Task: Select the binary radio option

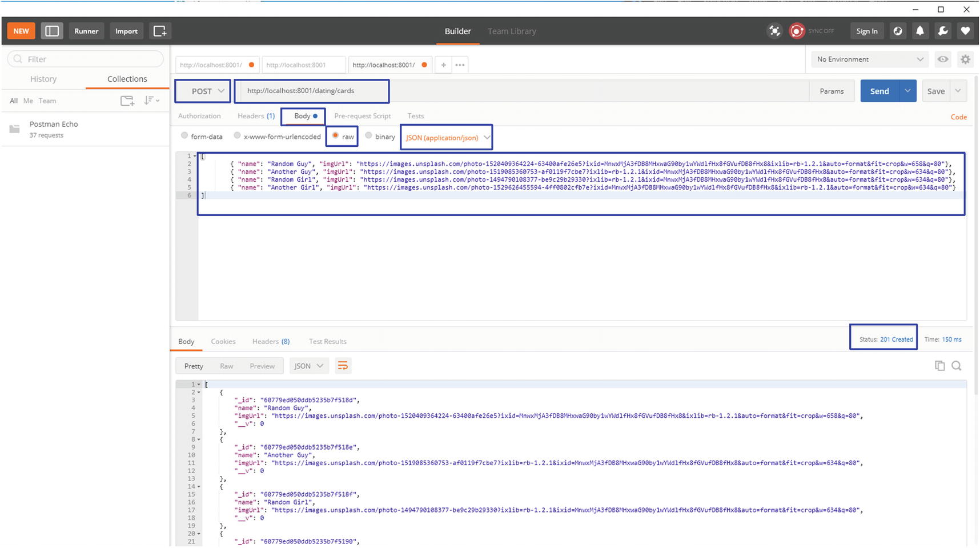Action: (368, 136)
